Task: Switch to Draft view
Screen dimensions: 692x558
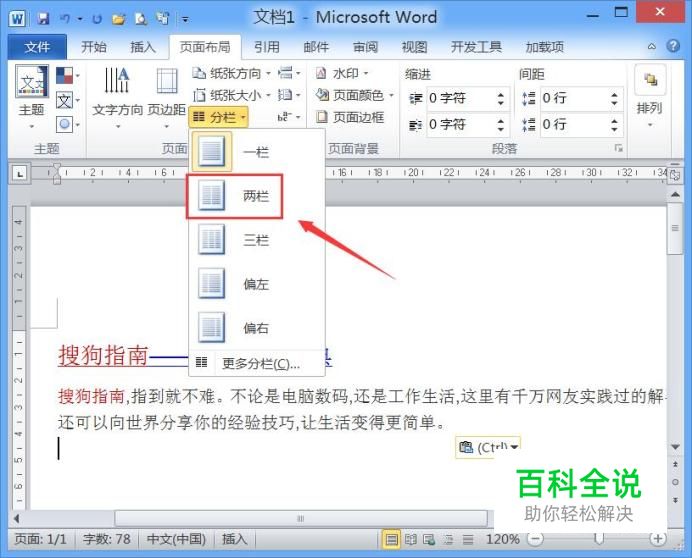Action: coord(468,539)
